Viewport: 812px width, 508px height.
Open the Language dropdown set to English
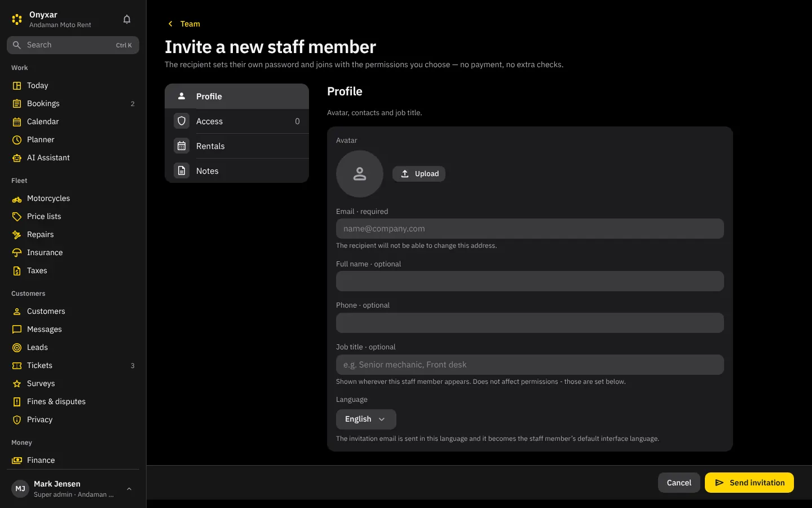click(x=366, y=419)
